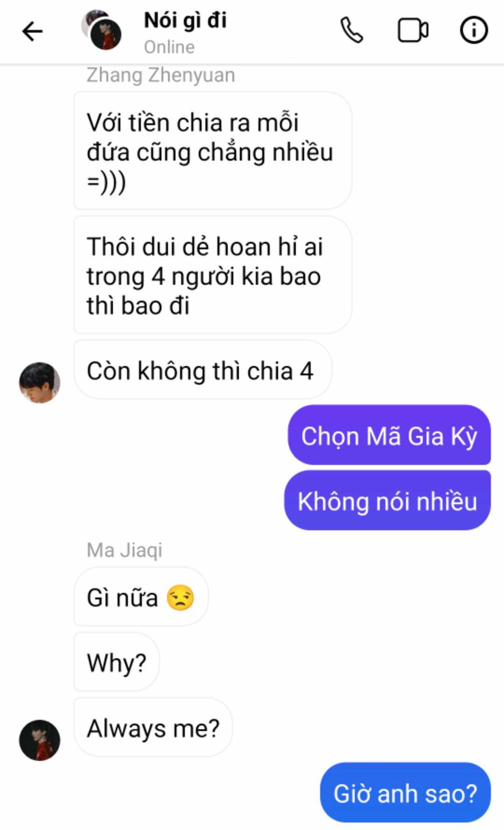Tap the Ma Jiaqi sender name label
Image resolution: width=504 pixels, height=830 pixels.
pyautogui.click(x=125, y=550)
